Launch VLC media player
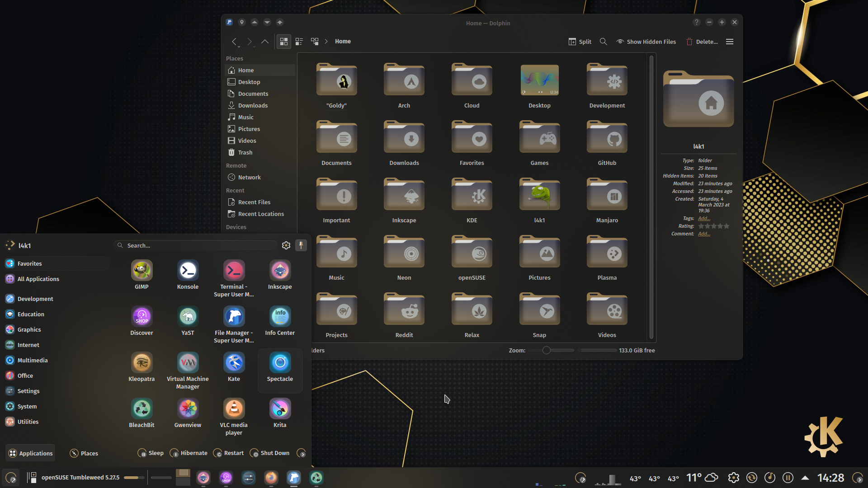The image size is (868, 488). point(234,417)
